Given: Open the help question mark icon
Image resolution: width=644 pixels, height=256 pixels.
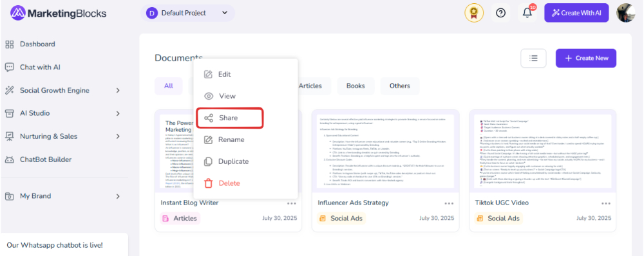Looking at the screenshot, I should (500, 13).
